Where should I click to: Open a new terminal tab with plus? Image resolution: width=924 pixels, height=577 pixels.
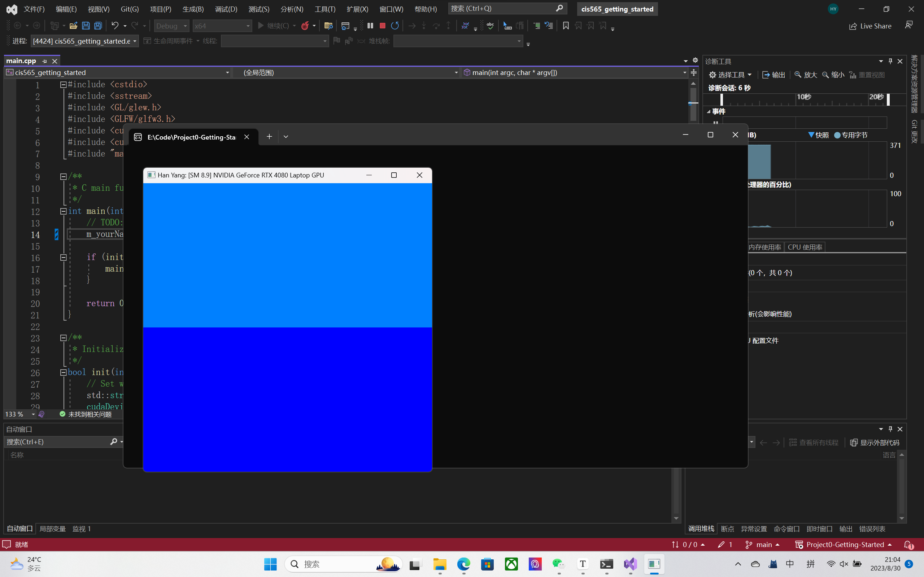pos(269,137)
